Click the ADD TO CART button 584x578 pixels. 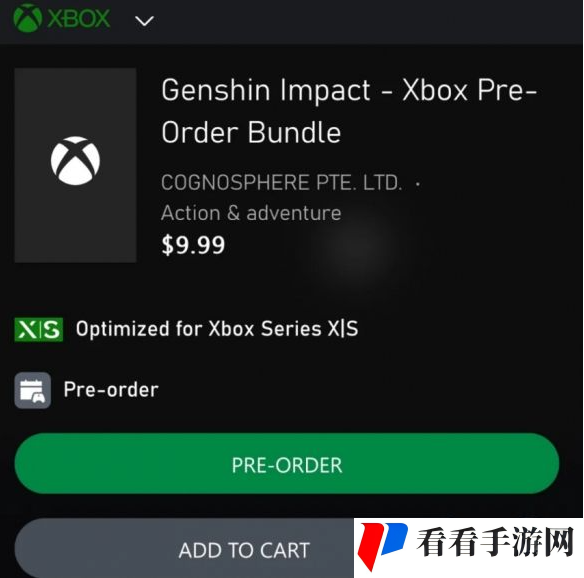click(184, 548)
